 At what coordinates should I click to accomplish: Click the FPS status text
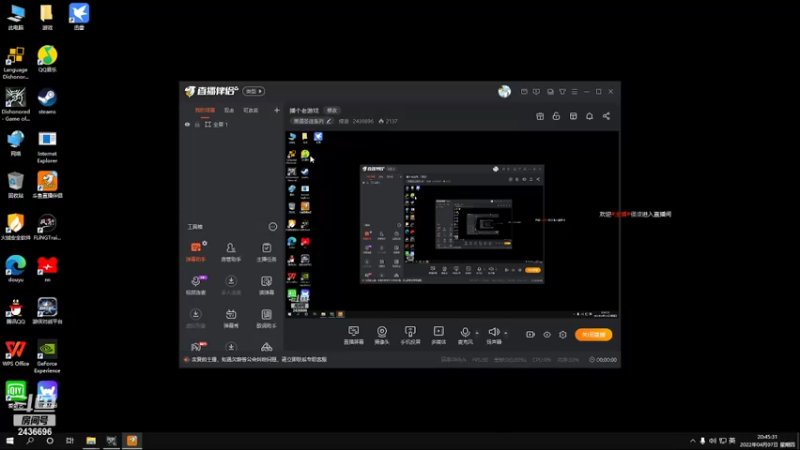click(480, 360)
